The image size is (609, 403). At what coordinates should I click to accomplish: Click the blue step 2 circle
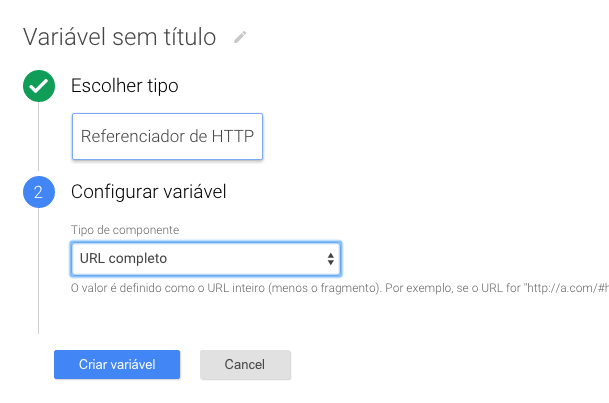coord(38,192)
